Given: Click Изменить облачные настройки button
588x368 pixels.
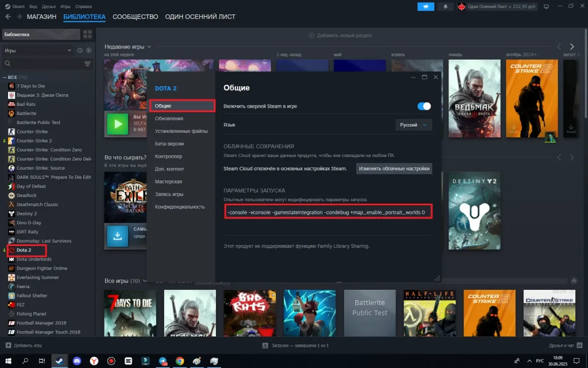Looking at the screenshot, I should (394, 168).
